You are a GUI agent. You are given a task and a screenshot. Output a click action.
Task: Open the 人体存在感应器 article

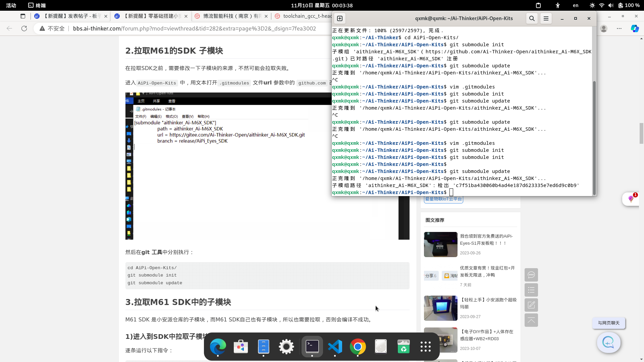(x=486, y=335)
